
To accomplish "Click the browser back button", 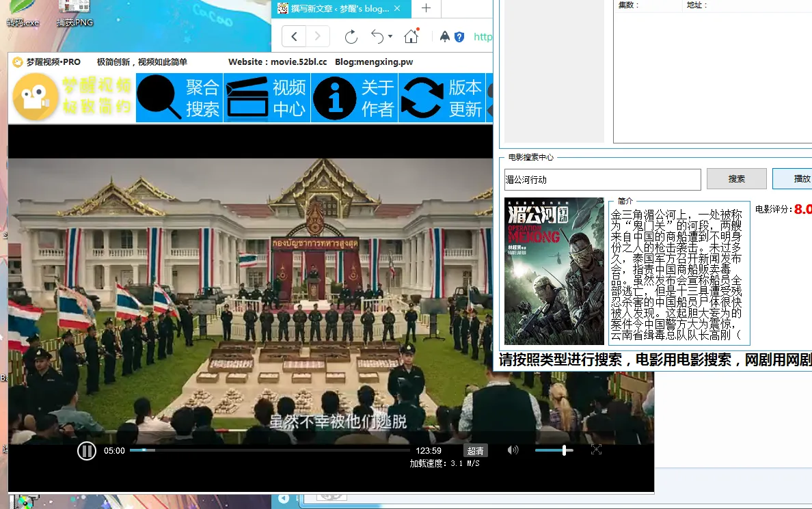I will pos(294,36).
